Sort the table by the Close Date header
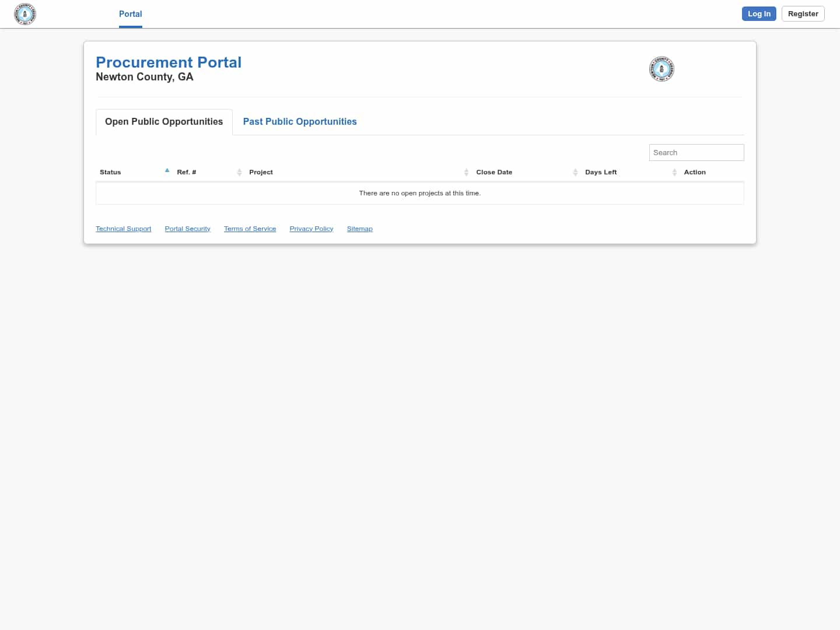The height and width of the screenshot is (630, 840). tap(494, 172)
